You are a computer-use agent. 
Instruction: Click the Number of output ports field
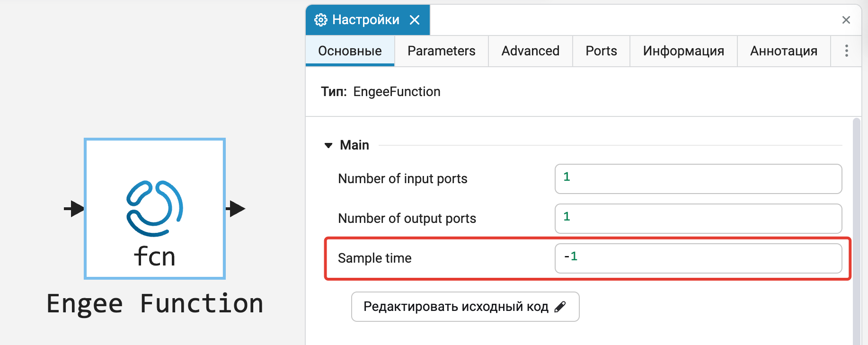698,219
